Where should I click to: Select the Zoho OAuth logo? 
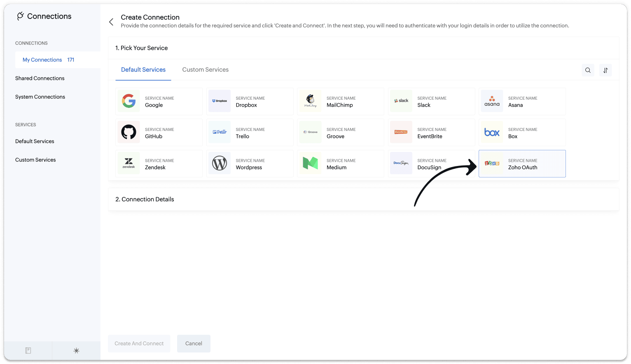492,163
